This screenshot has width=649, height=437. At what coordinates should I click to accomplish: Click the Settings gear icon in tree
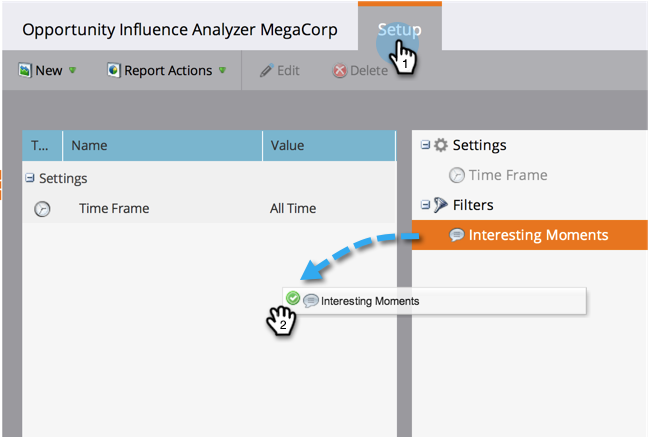pyautogui.click(x=440, y=145)
